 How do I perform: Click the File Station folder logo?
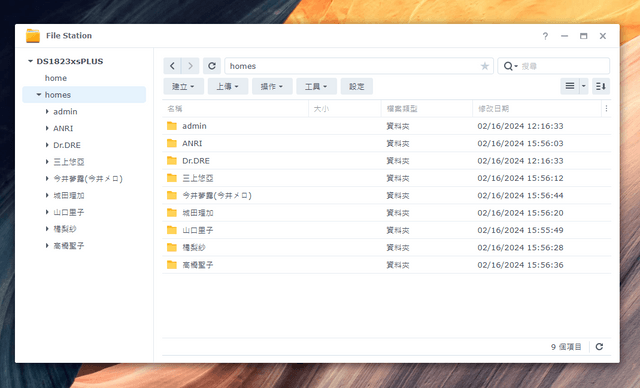pyautogui.click(x=33, y=35)
